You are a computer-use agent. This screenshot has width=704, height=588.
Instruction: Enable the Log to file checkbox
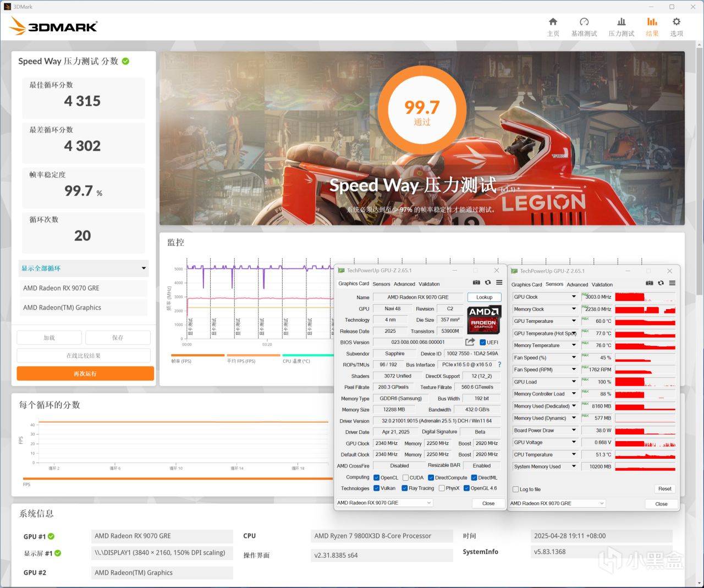515,490
